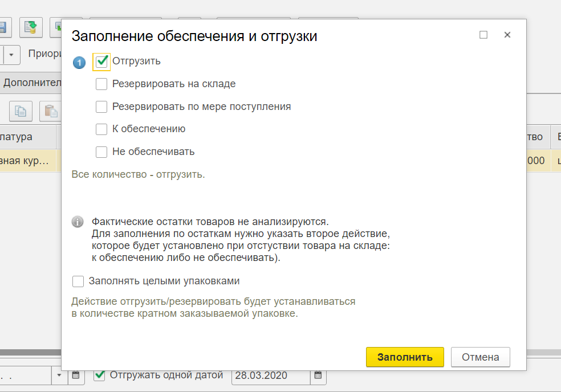Enable Резервировать на складе option
Viewport: 561px width, 392px height.
coord(101,84)
